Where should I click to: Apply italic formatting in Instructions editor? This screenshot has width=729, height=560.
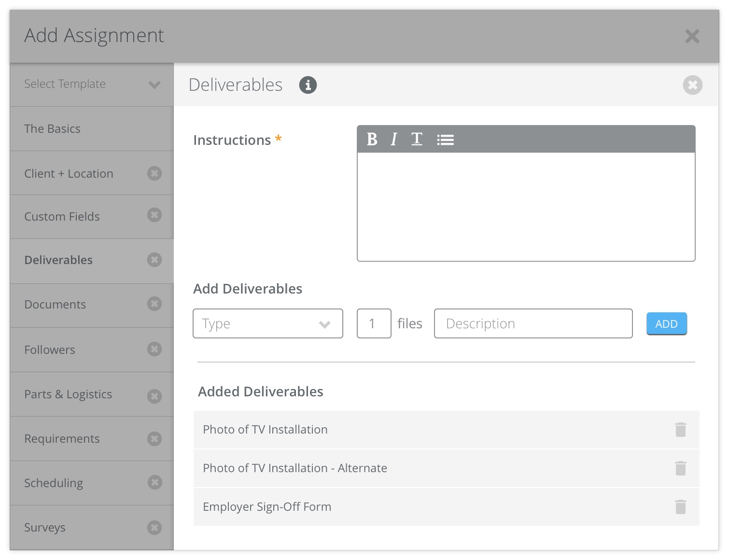pos(394,140)
